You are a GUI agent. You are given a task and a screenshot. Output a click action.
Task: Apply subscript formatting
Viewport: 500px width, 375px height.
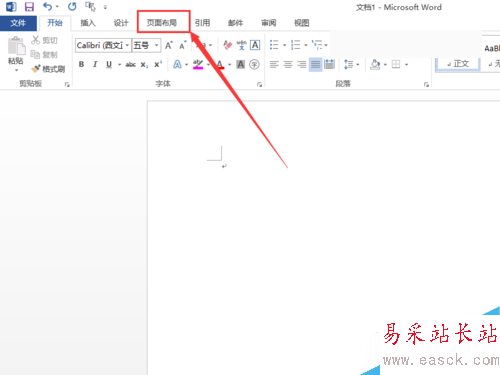pos(144,64)
